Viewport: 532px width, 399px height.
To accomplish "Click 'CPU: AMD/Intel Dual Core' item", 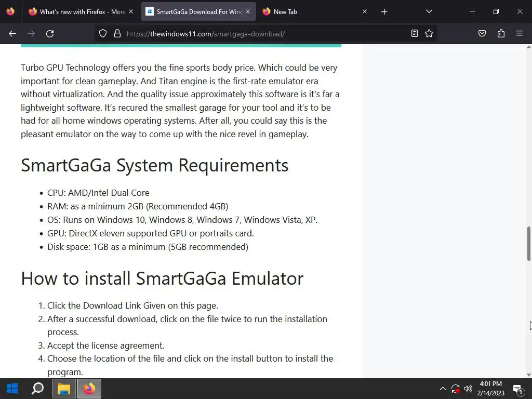I will tap(98, 193).
